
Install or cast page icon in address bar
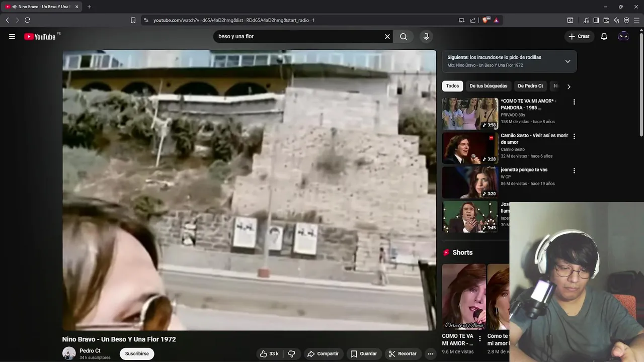pyautogui.click(x=461, y=20)
